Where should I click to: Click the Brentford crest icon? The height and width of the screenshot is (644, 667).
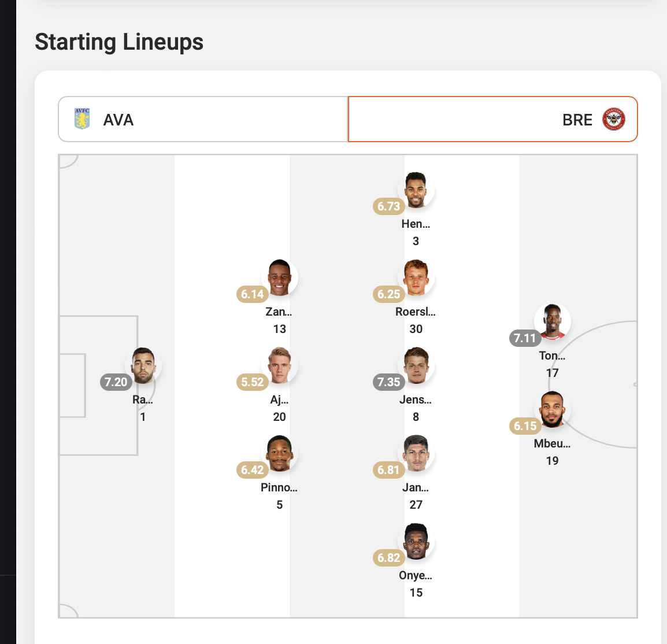613,119
